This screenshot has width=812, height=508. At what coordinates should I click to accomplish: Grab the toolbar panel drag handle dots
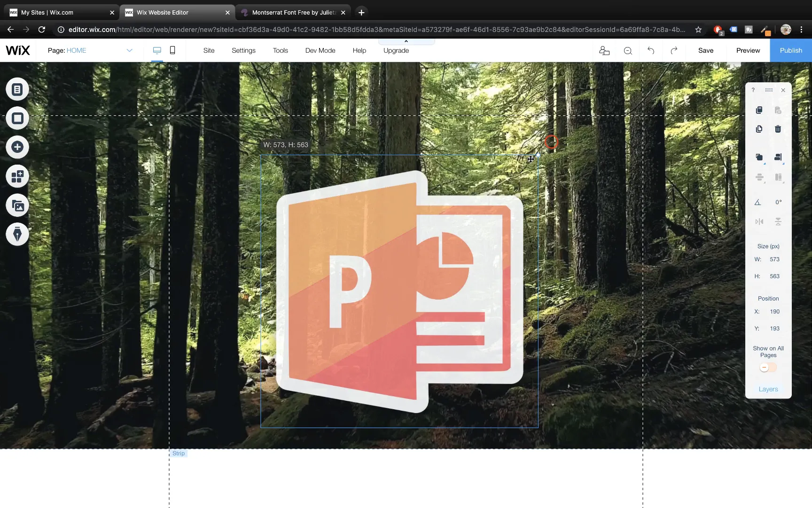point(769,90)
